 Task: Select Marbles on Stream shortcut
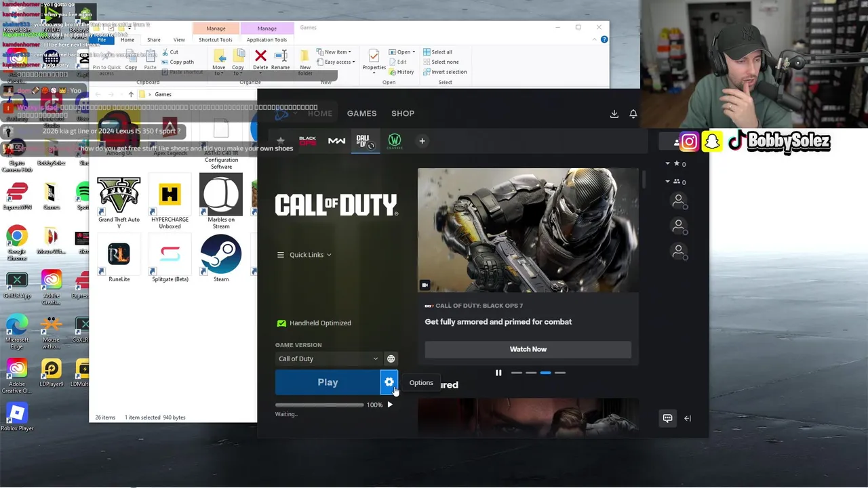(x=221, y=202)
